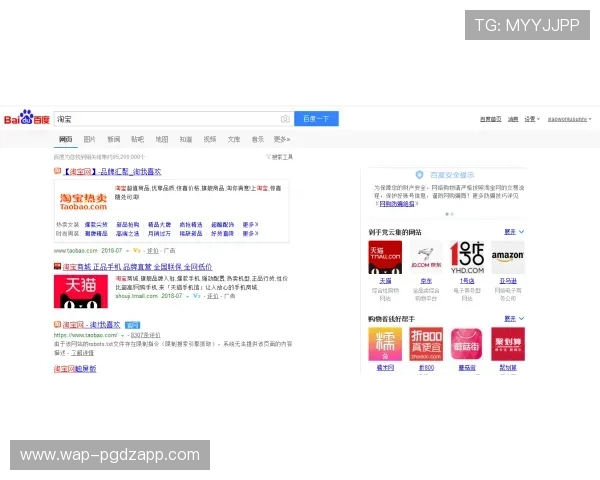Open the username account dropdown at top right
The width and height of the screenshot is (600, 480).
click(x=569, y=119)
